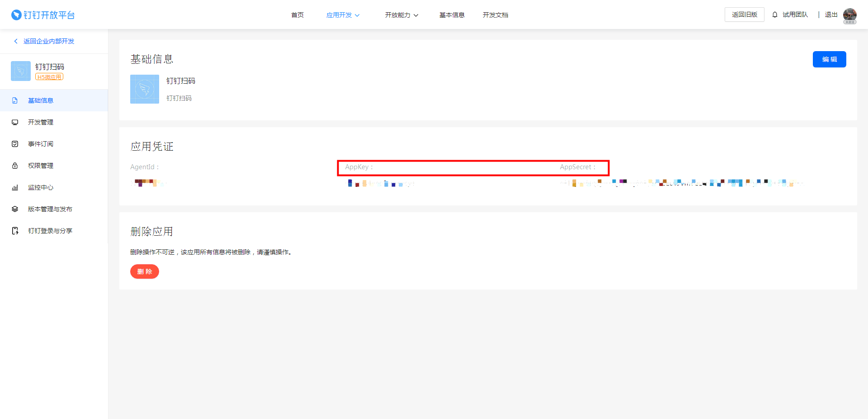Open 开发文档 in top navigation

pos(495,15)
